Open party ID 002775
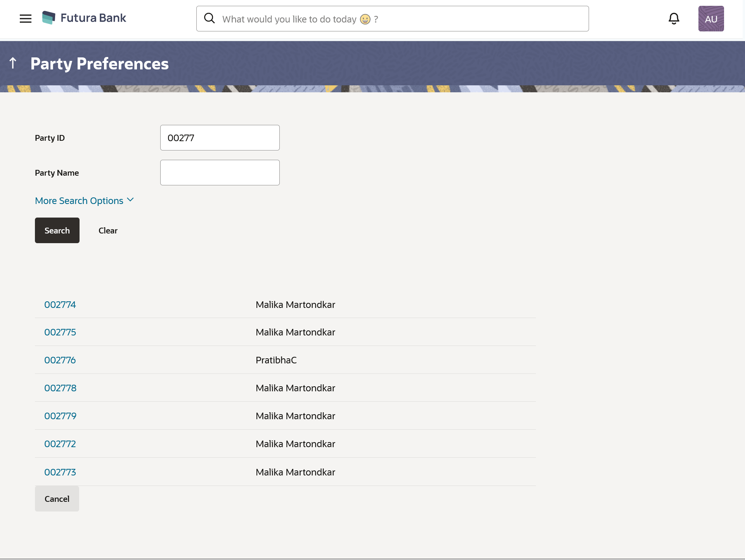 coord(60,332)
